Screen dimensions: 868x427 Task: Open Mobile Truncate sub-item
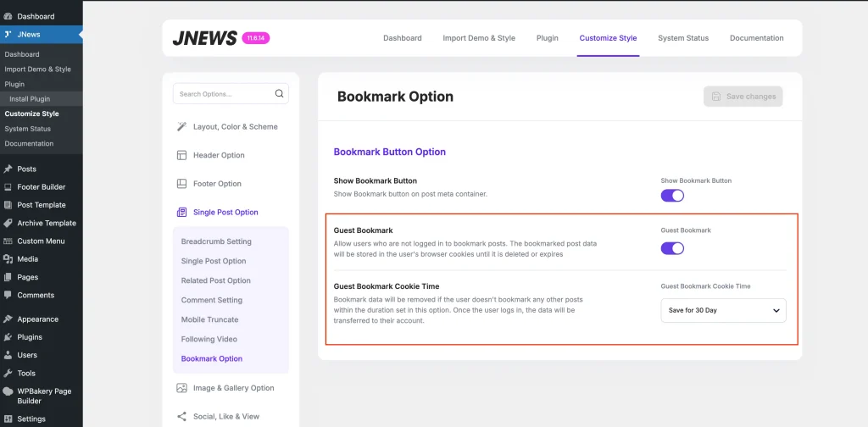[x=210, y=319]
